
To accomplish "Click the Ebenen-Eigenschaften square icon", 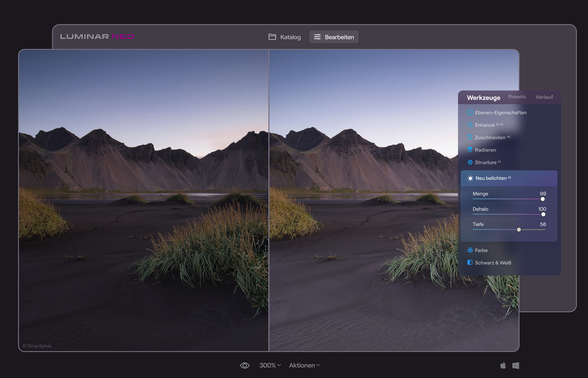I will coord(470,112).
